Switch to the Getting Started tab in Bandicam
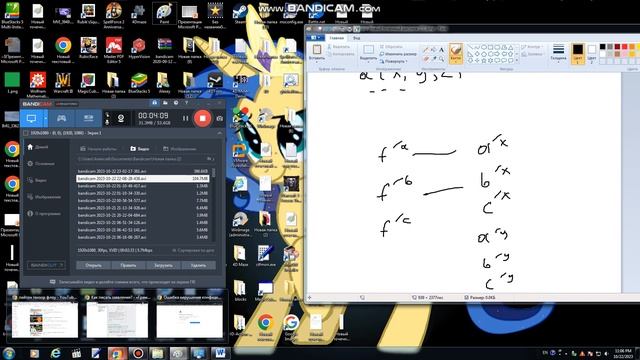 pos(98,149)
